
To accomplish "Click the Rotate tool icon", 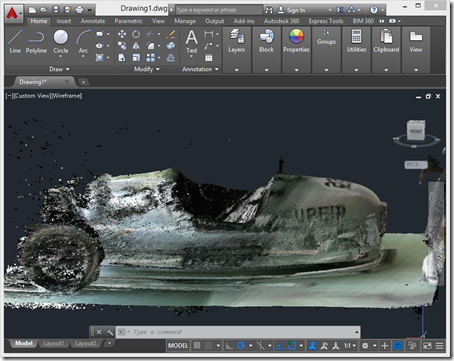I will coord(136,34).
